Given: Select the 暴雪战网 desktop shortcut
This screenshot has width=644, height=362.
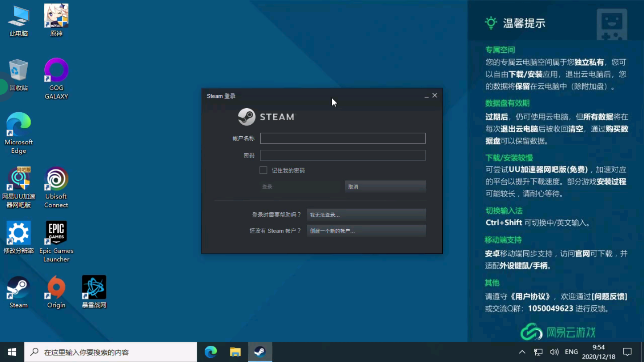Looking at the screenshot, I should (x=94, y=292).
